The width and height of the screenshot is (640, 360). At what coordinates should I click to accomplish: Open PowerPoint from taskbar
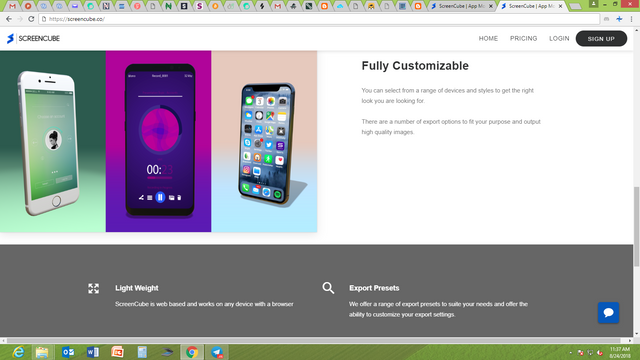pyautogui.click(x=117, y=352)
